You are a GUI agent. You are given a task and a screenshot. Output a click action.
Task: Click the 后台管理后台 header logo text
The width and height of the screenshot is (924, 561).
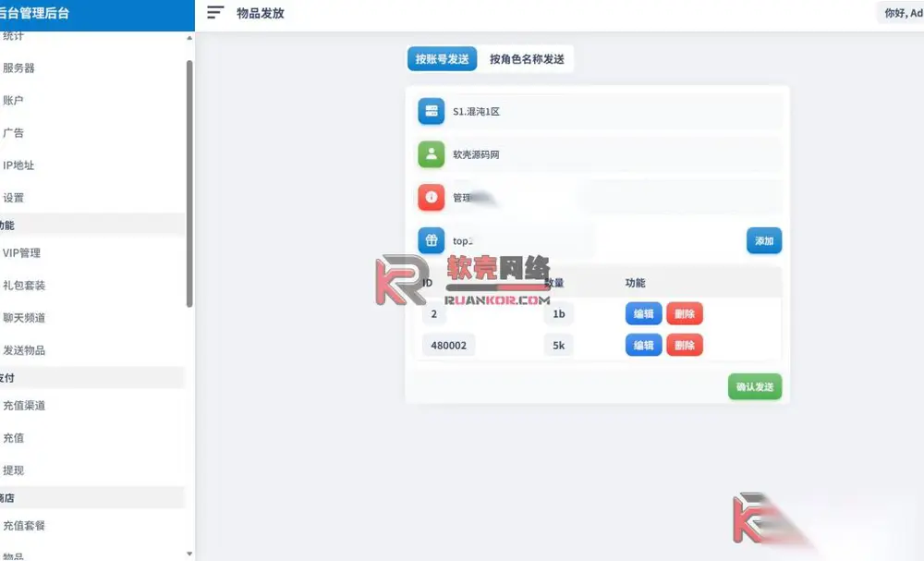(x=34, y=13)
